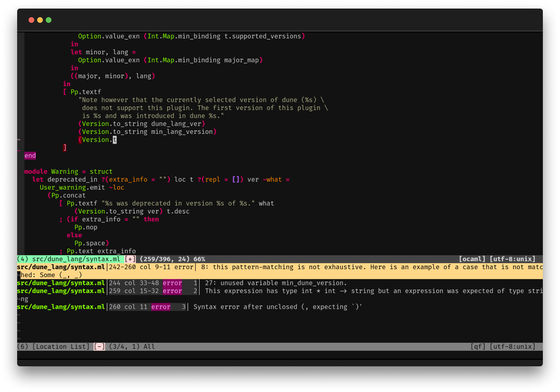Click the [ocaml] filetype indicator

472,259
